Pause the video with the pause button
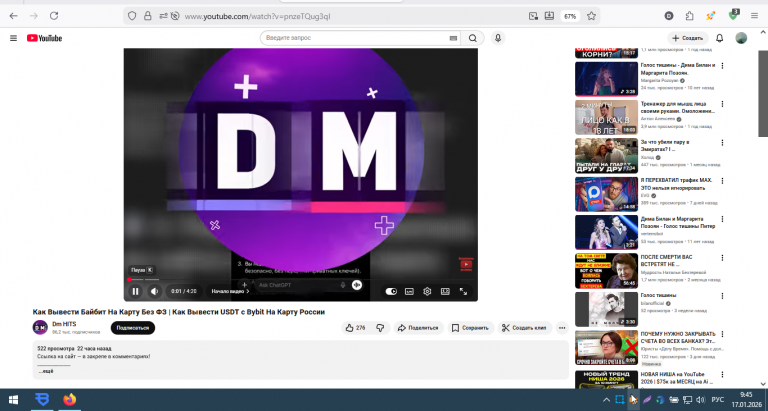 [x=135, y=291]
